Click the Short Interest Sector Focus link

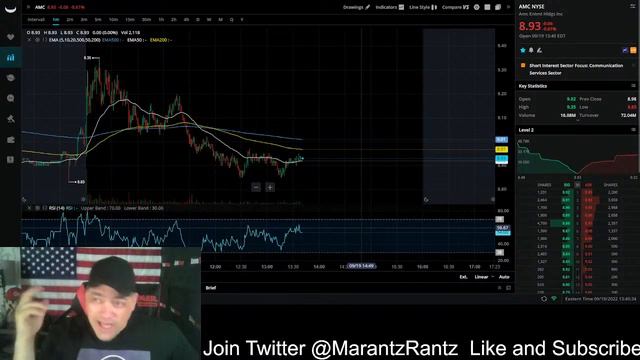click(x=576, y=69)
